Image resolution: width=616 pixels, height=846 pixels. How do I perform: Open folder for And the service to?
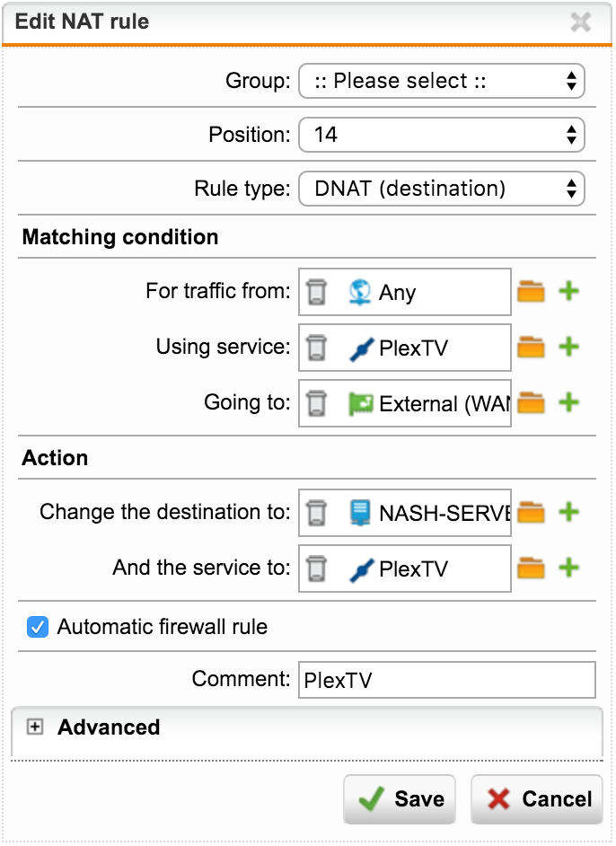(x=531, y=568)
